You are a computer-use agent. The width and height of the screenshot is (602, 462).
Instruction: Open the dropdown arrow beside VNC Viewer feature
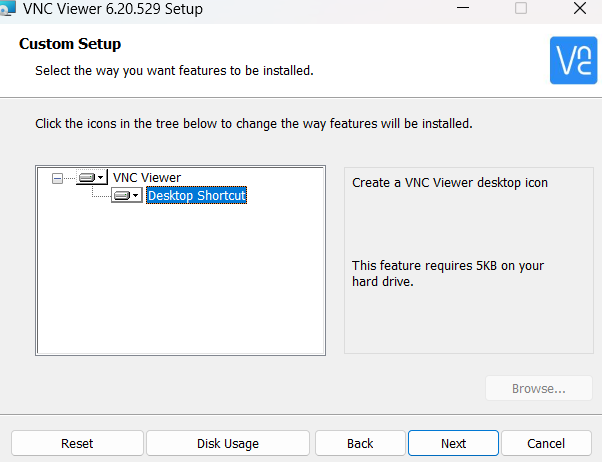tap(101, 178)
